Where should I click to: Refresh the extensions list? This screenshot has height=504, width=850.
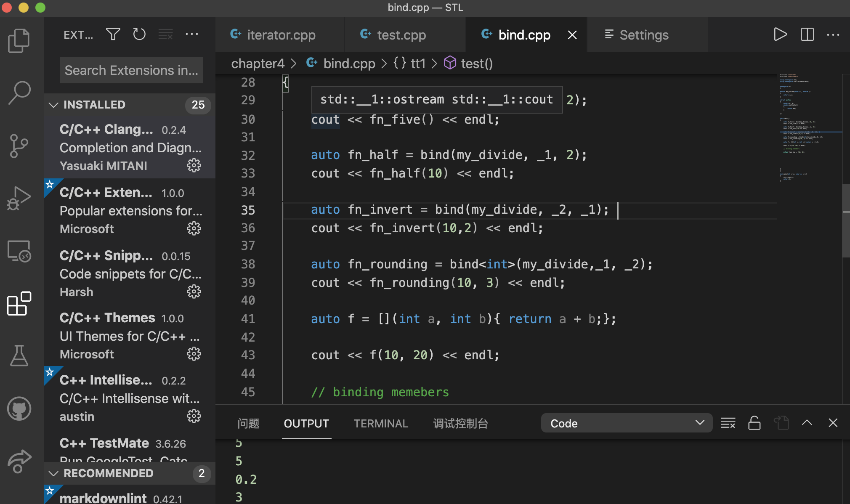point(139,34)
